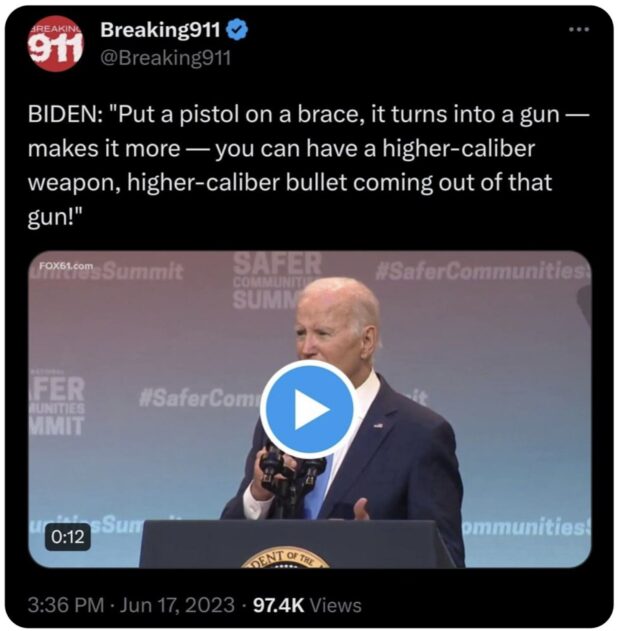Click the flag lapel pin on suit

tap(378, 425)
